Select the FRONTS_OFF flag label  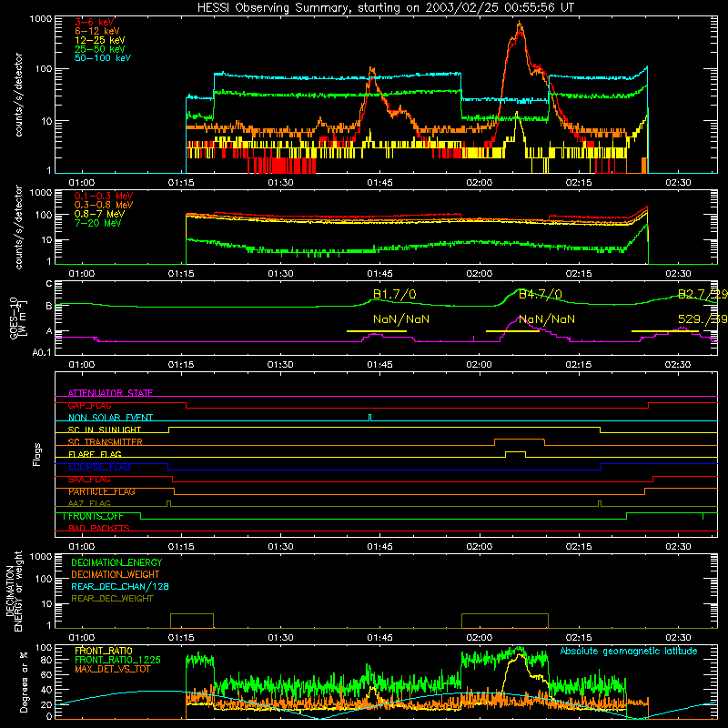(94, 516)
